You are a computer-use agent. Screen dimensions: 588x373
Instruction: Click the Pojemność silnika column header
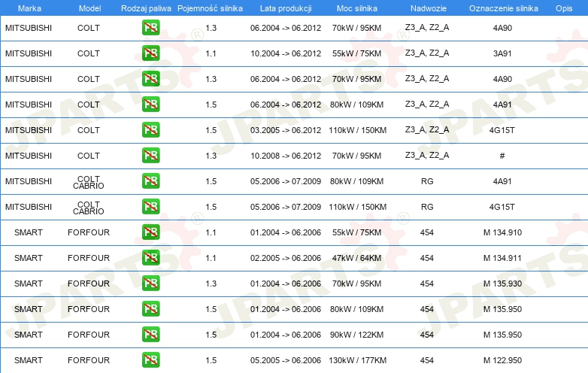point(210,8)
